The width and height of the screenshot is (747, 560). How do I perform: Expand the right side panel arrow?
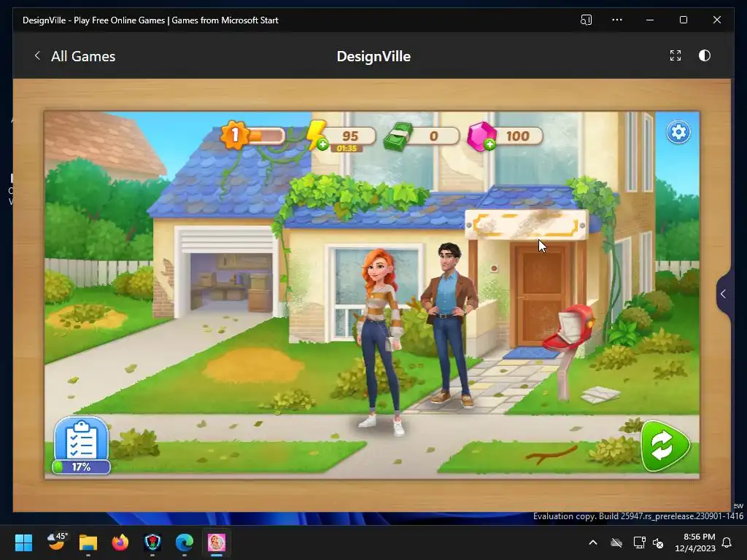723,294
